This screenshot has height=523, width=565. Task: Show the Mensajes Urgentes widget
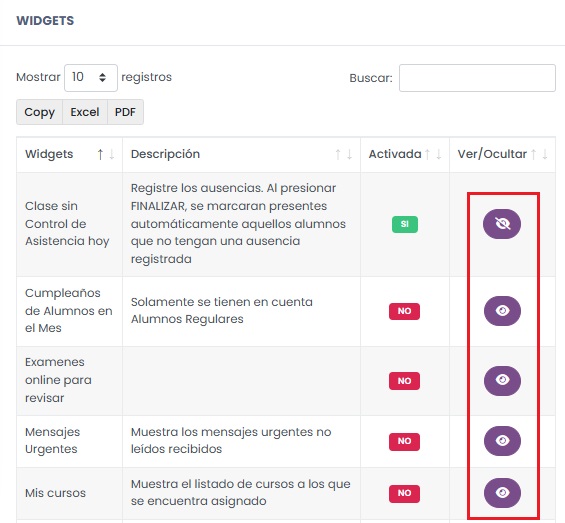(502, 441)
